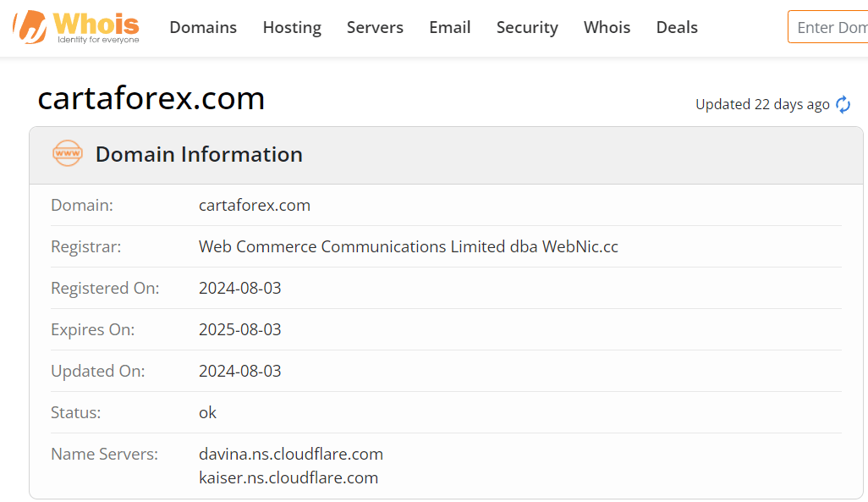The image size is (868, 502).
Task: Open the Hosting menu
Action: pos(292,27)
